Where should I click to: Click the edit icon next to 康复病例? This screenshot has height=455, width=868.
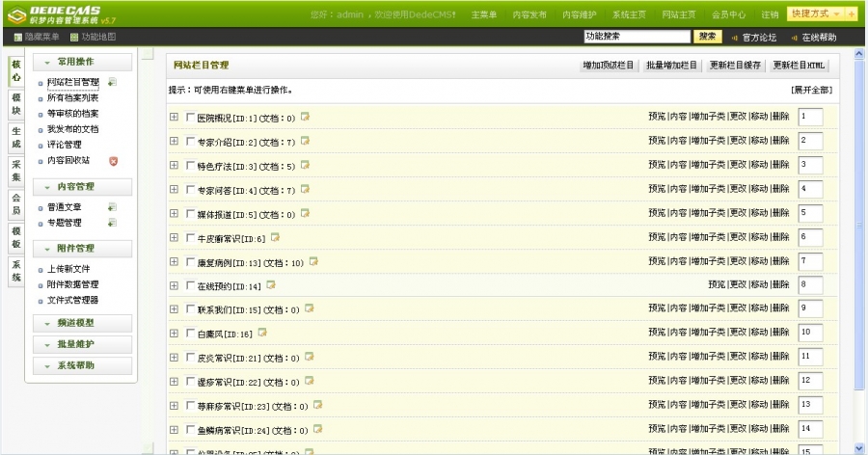tap(313, 261)
